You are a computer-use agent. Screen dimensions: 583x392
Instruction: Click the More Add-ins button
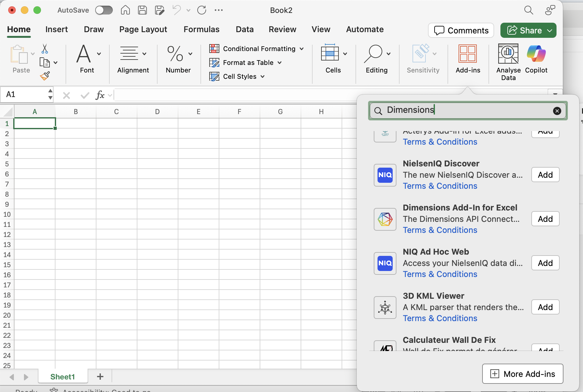(x=522, y=374)
